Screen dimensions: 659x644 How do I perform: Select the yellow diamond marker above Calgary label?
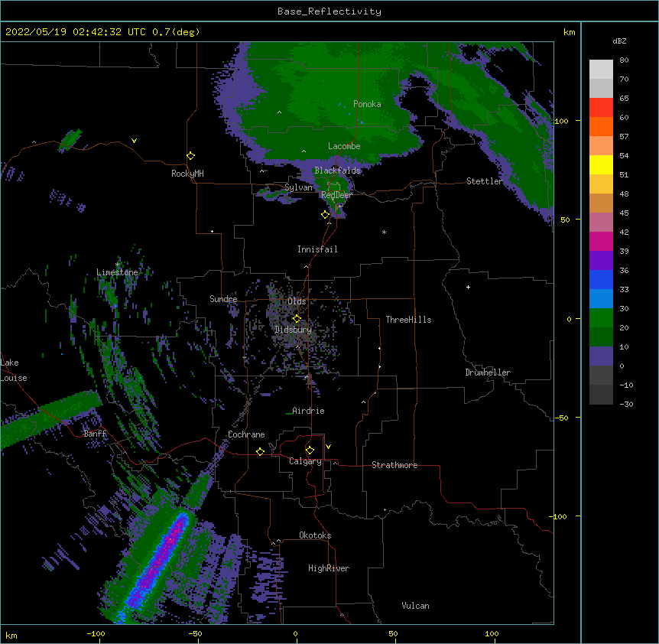coord(310,450)
